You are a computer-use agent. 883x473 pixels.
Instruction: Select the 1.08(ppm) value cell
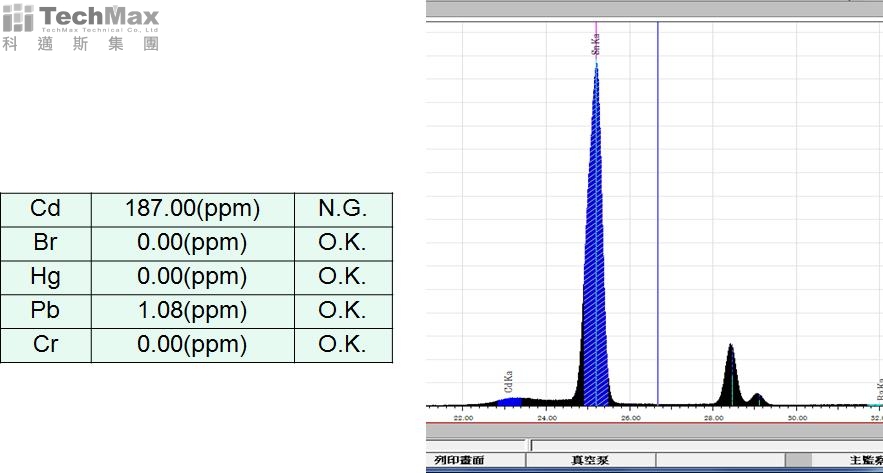(193, 311)
